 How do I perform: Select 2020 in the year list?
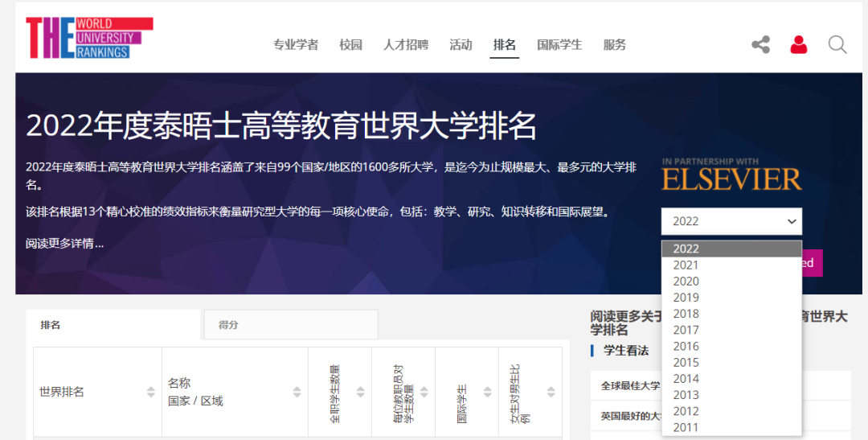pos(731,281)
